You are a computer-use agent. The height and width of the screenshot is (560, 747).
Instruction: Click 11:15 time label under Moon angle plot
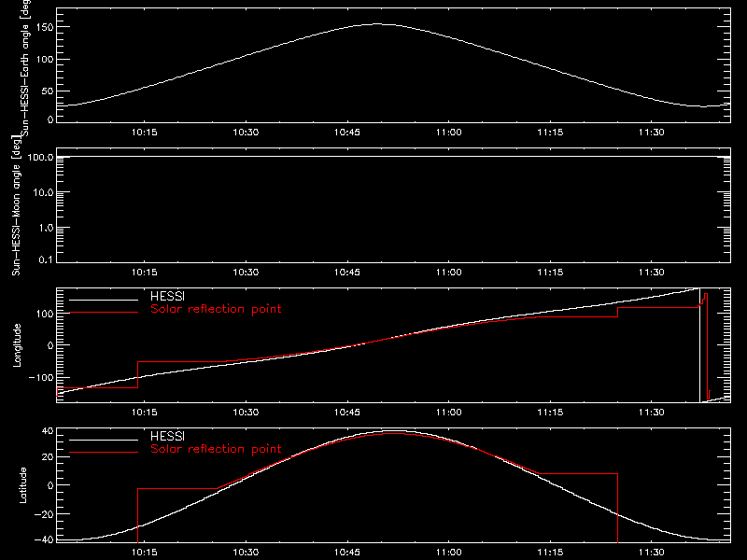tap(550, 273)
